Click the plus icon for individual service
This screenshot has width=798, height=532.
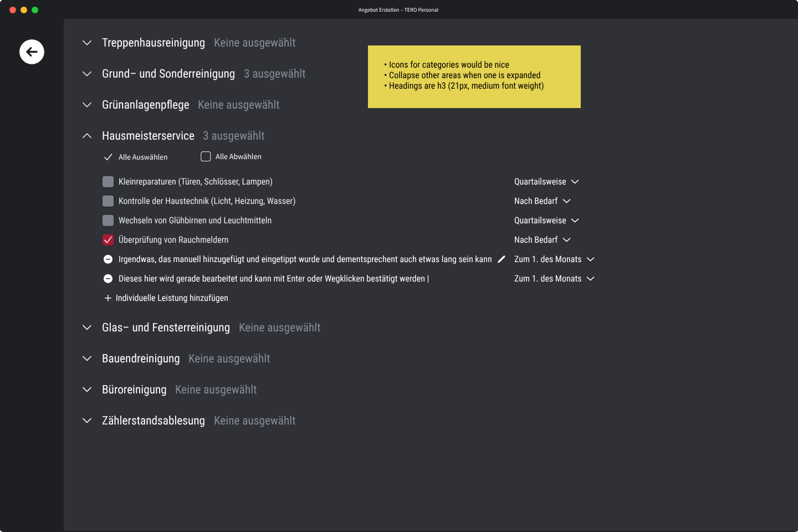108,298
